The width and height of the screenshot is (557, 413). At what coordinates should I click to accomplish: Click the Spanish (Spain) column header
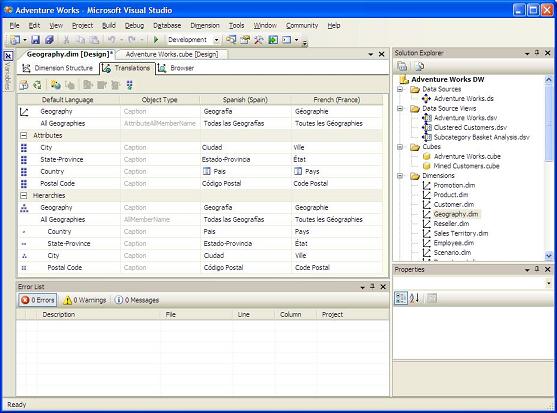click(245, 100)
